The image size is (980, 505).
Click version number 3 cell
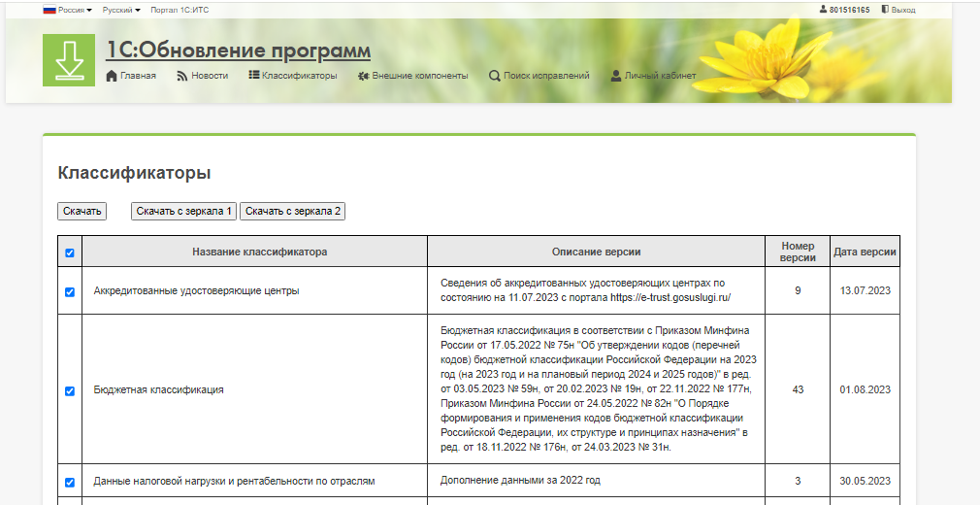pyautogui.click(x=799, y=481)
